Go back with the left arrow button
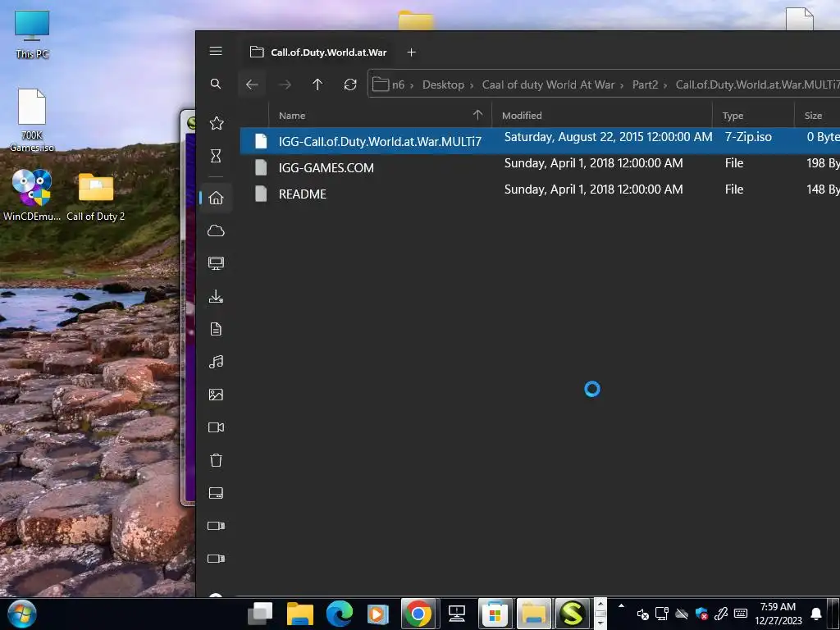 tap(252, 84)
